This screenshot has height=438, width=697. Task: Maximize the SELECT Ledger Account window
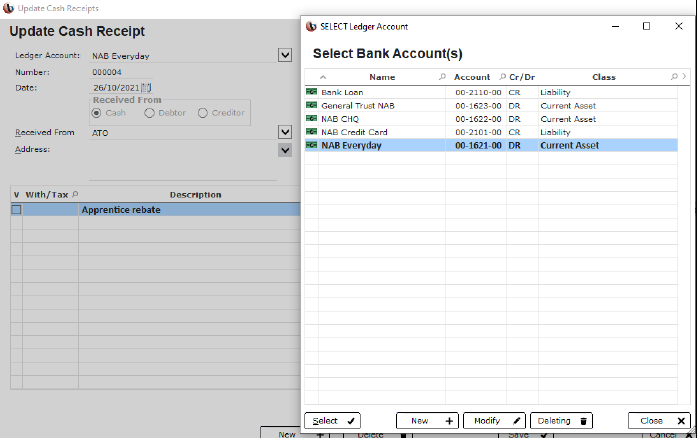[x=646, y=26]
